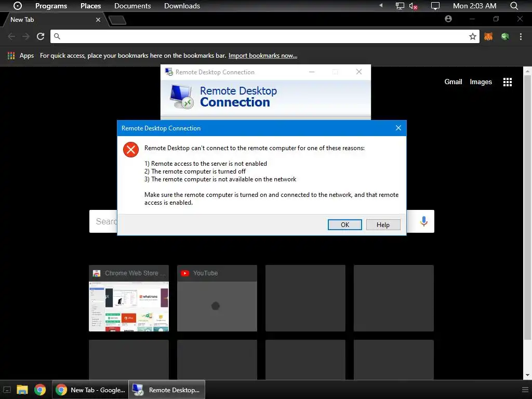Switch to New Tab - Google taskbar item

tap(90, 390)
